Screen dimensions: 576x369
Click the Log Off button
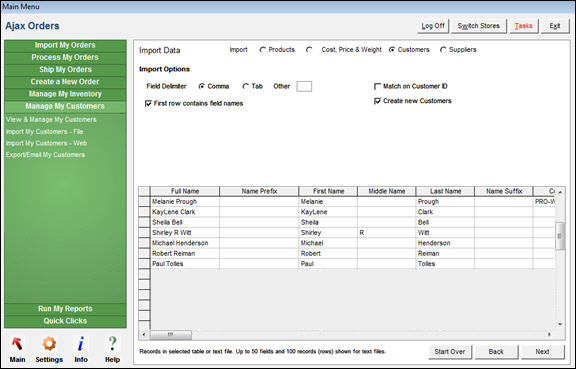pyautogui.click(x=433, y=26)
